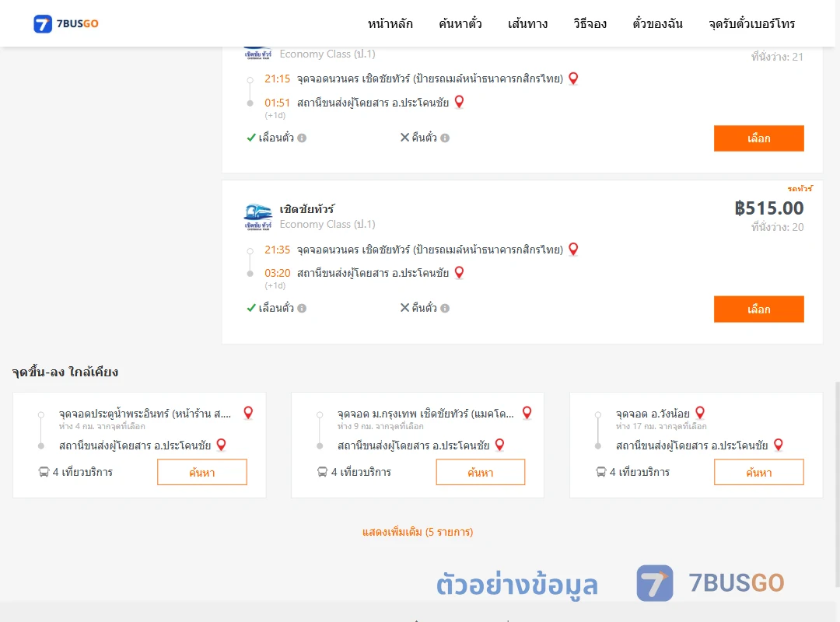This screenshot has width=840, height=622.
Task: Click destination map pin in the ม.กรุงเทพ card
Action: (500, 445)
